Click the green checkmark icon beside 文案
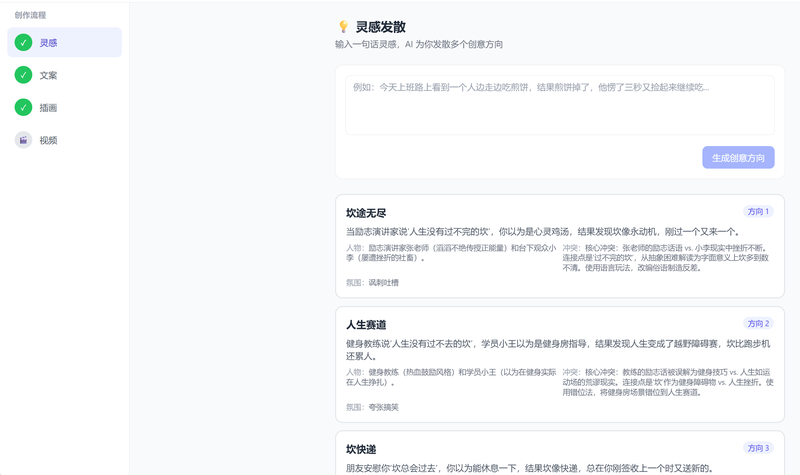 [x=23, y=75]
